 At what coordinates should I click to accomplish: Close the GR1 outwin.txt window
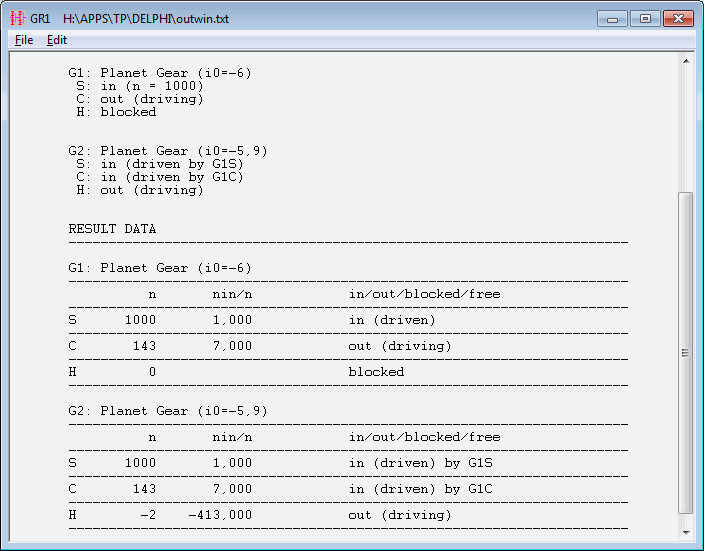[676, 18]
